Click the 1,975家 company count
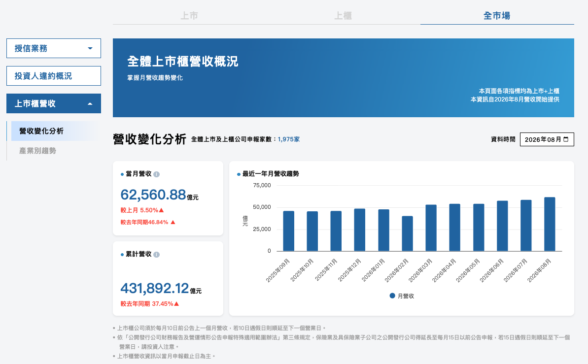The width and height of the screenshot is (588, 364). point(289,139)
